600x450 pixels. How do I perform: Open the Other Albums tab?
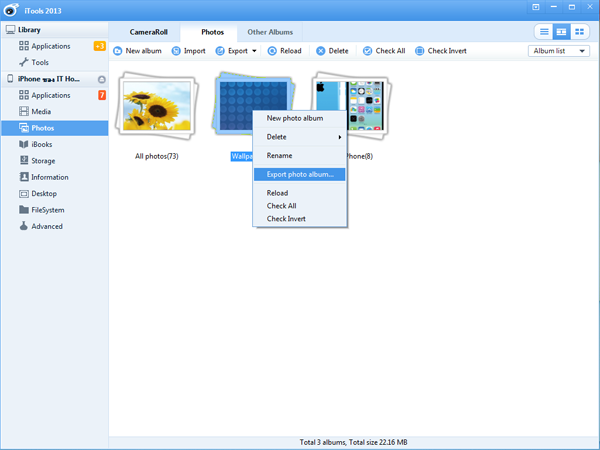[x=270, y=32]
